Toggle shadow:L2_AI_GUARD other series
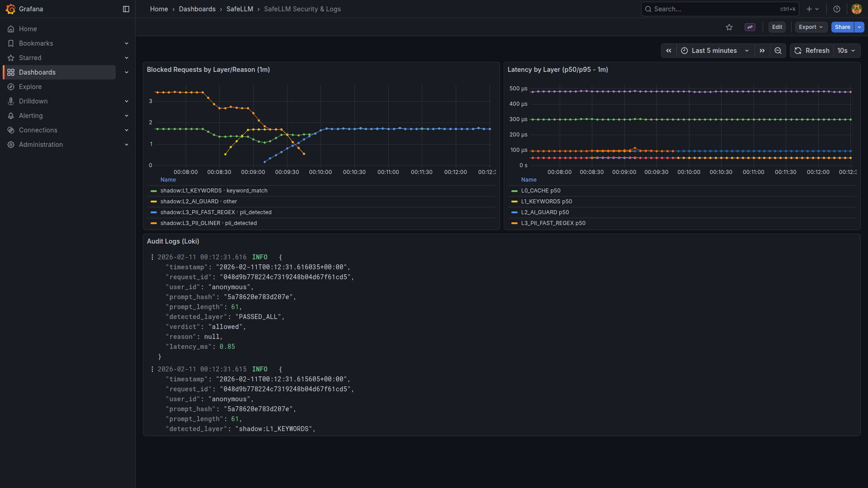The image size is (868, 488). click(198, 202)
